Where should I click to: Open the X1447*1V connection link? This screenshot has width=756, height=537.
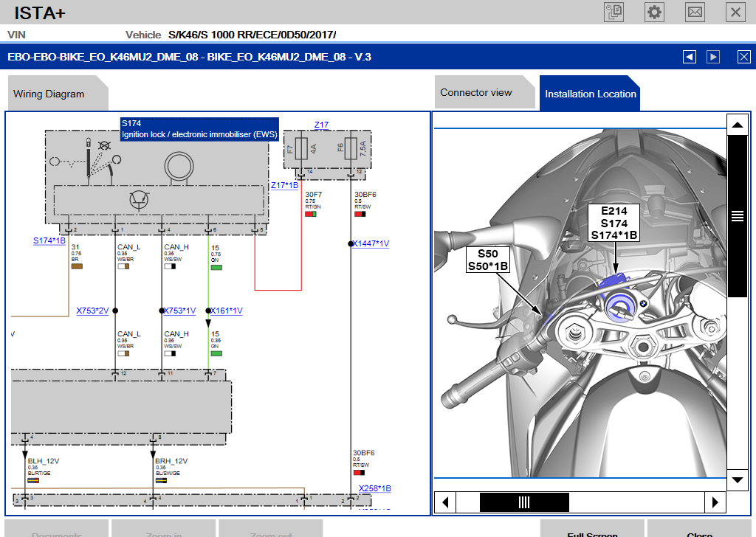coord(371,243)
